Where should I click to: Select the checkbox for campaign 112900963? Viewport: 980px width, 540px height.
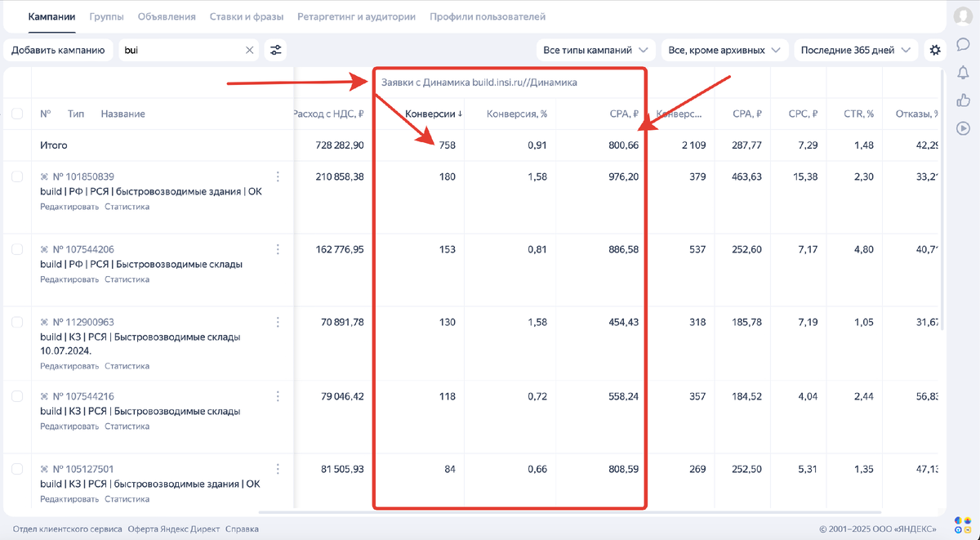pos(17,322)
